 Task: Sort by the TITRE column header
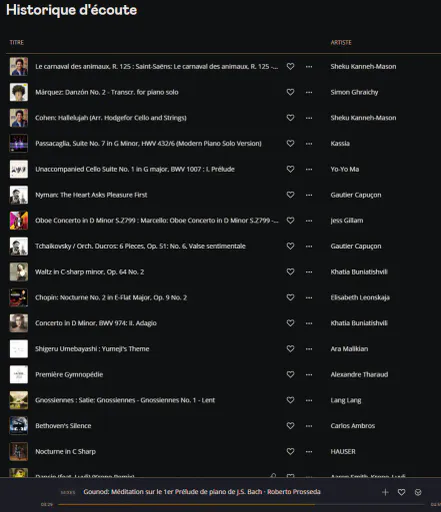click(17, 42)
